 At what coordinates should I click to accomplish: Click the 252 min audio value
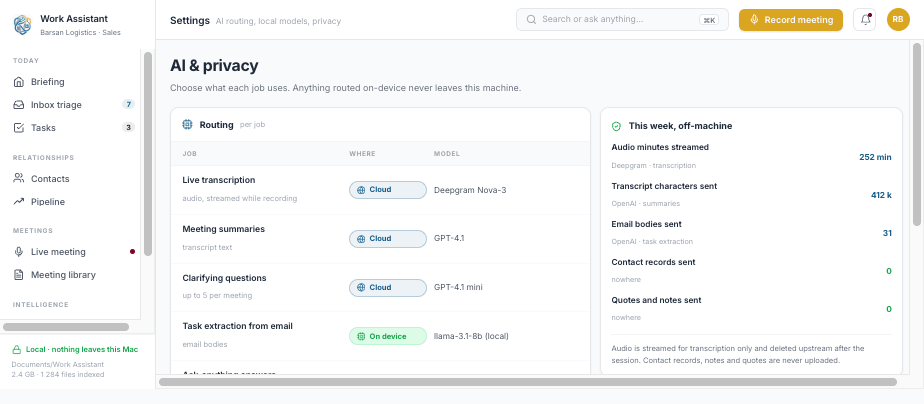click(875, 157)
